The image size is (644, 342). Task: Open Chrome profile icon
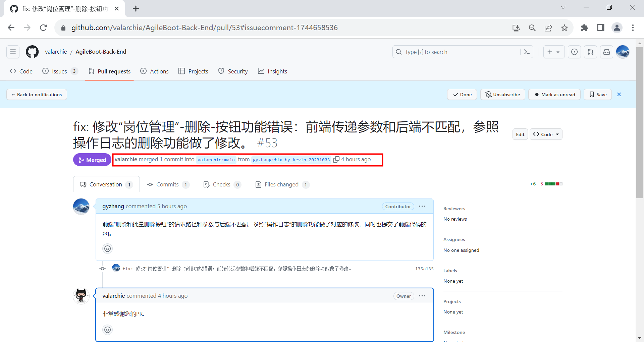(x=617, y=28)
